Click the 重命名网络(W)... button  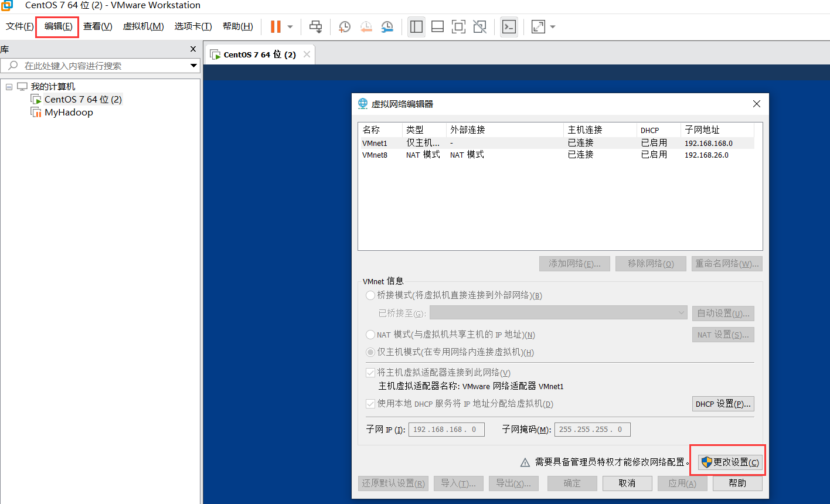pos(727,264)
